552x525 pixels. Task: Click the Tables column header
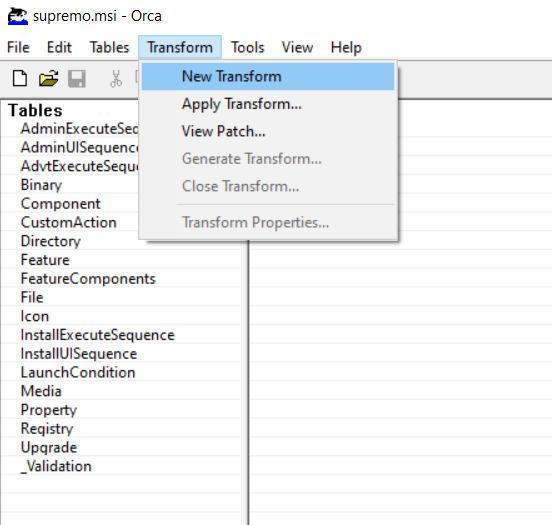coord(35,110)
